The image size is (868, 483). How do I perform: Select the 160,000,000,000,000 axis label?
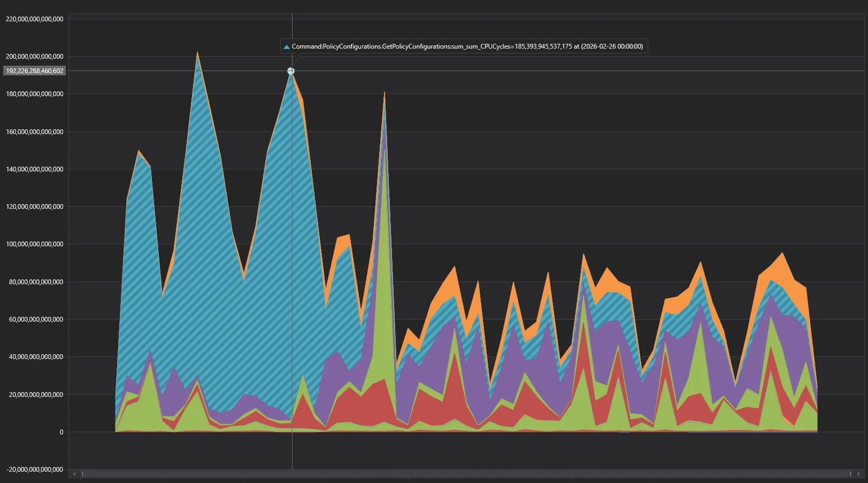tap(34, 132)
